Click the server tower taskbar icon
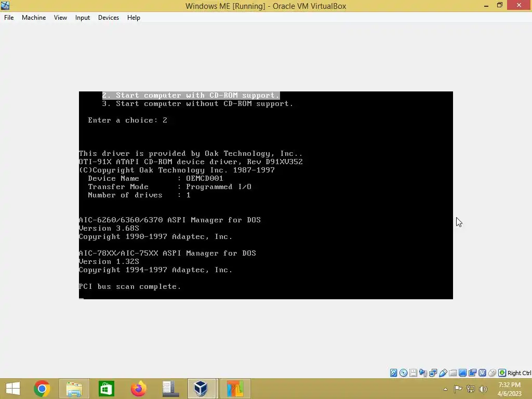Image resolution: width=532 pixels, height=399 pixels. (x=170, y=389)
